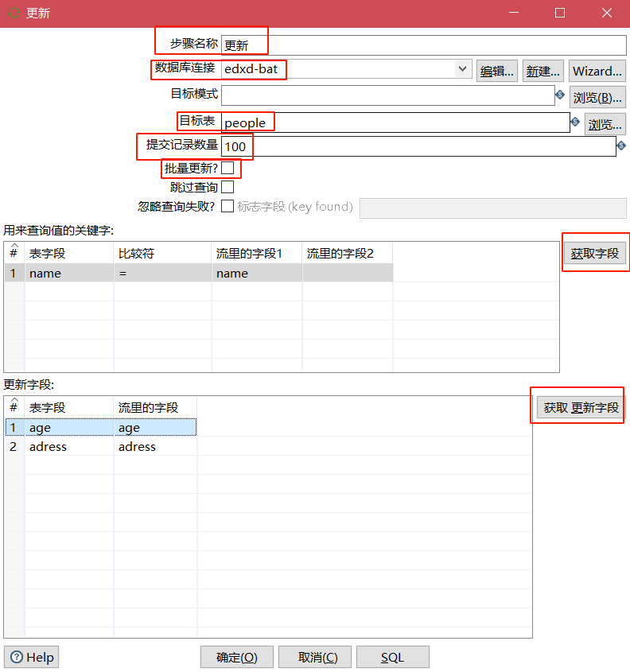Click the 获取字段 button
The image size is (630, 672).
click(x=595, y=253)
